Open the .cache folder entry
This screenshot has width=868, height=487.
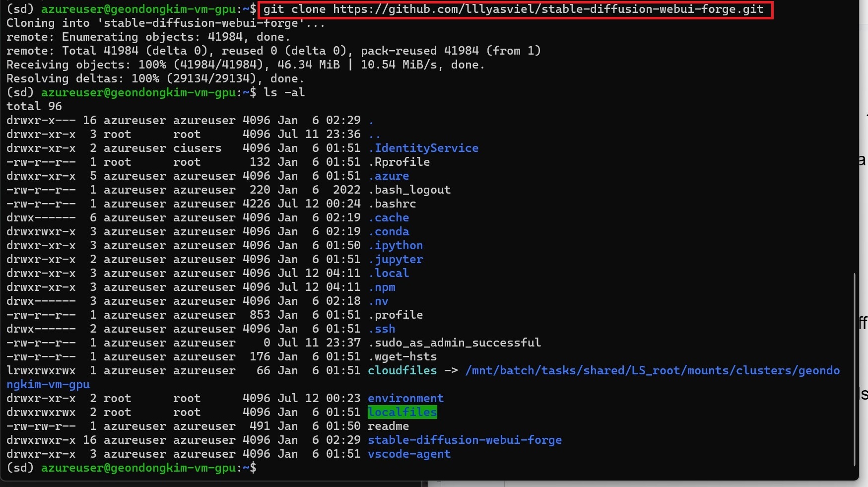pos(390,217)
